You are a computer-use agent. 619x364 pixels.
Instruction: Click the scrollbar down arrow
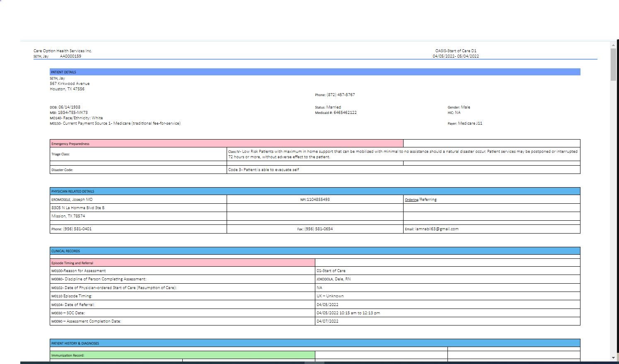[613, 357]
